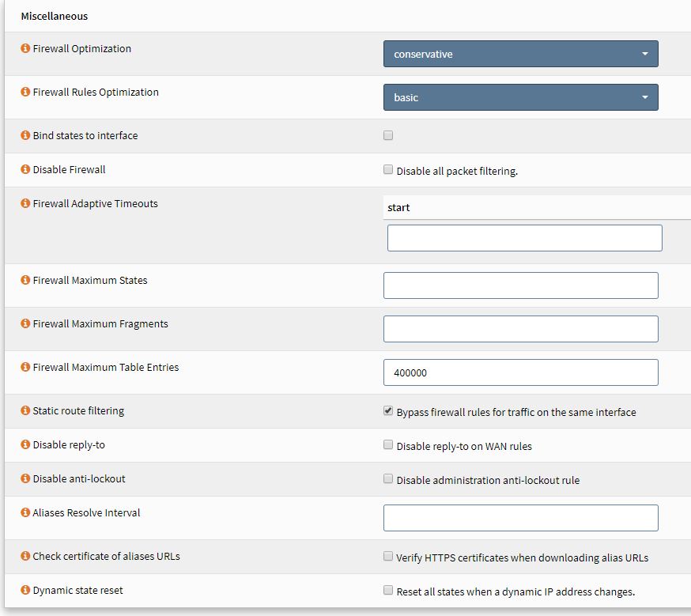Open help for Aliases Resolve Interval

pyautogui.click(x=25, y=512)
